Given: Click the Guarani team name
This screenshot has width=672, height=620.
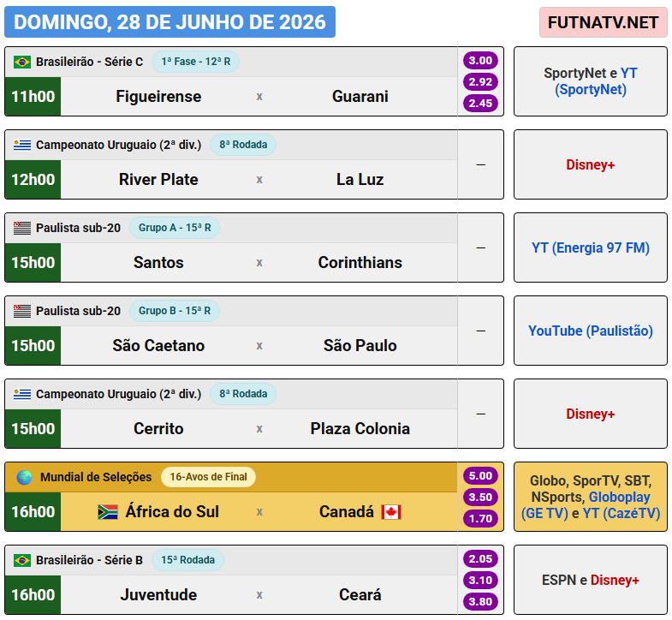Looking at the screenshot, I should pyautogui.click(x=360, y=97).
